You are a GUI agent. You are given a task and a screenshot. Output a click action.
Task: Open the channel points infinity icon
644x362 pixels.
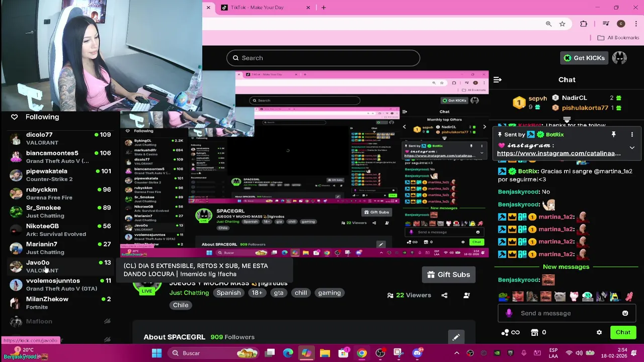point(511,332)
